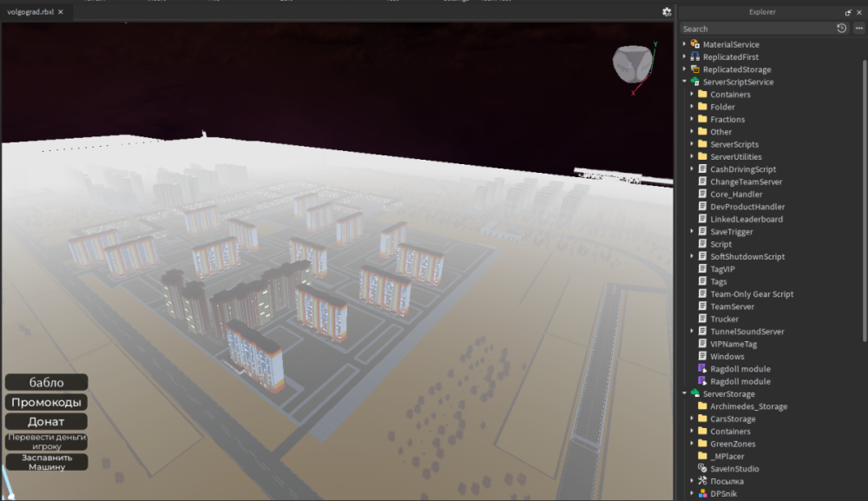Collapse the ServerScriptService tree
Image resolution: width=868 pixels, height=501 pixels.
[x=685, y=82]
